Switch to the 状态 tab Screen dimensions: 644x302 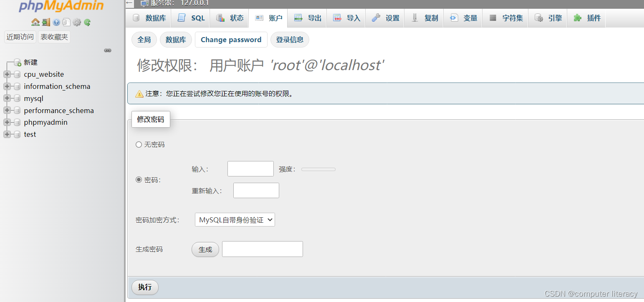coord(230,18)
